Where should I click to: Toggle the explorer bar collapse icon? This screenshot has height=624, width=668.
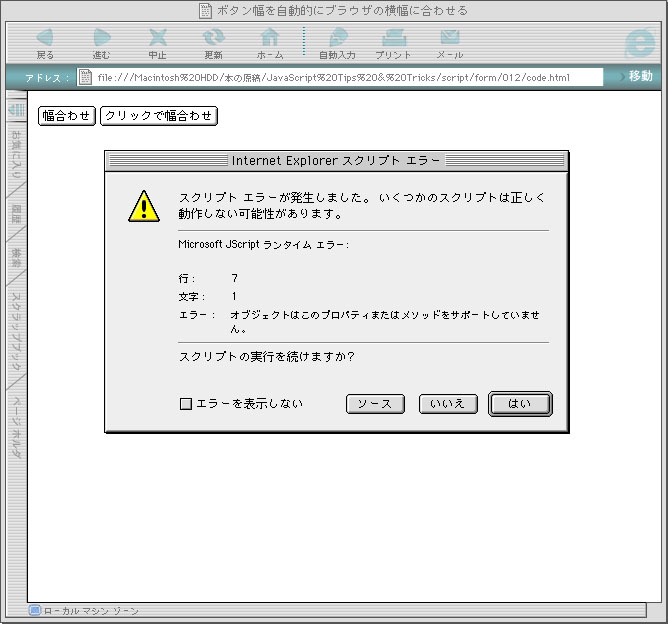17,110
